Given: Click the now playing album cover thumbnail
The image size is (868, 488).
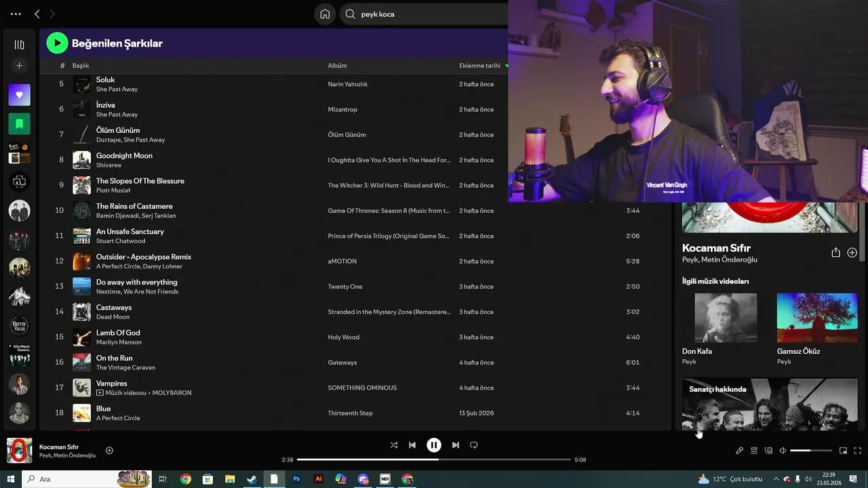Looking at the screenshot, I should 19,451.
